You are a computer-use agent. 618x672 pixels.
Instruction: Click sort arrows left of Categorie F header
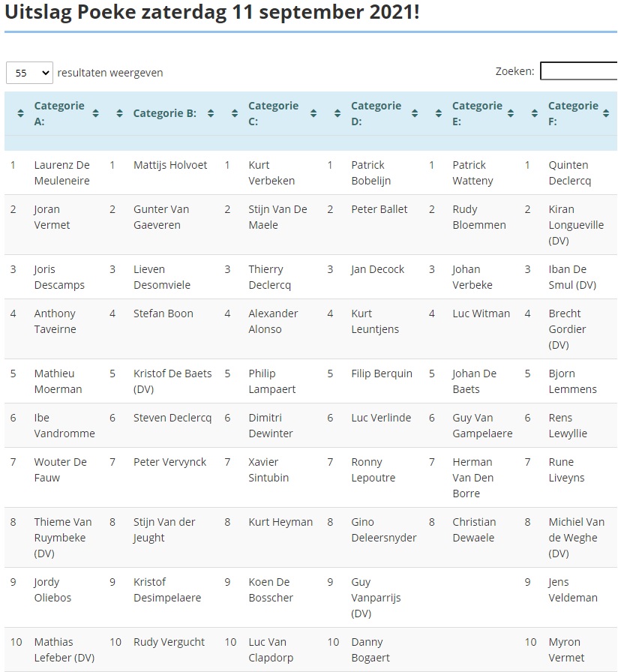535,113
